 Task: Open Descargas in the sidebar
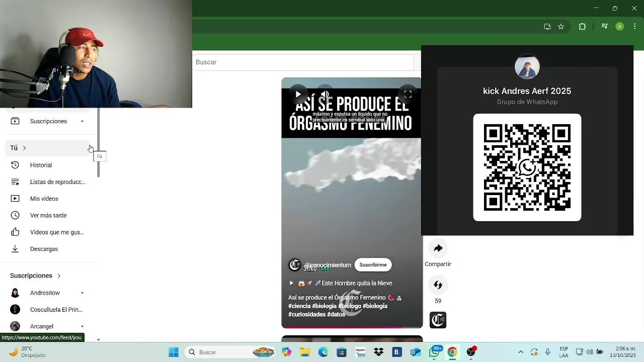point(48,249)
